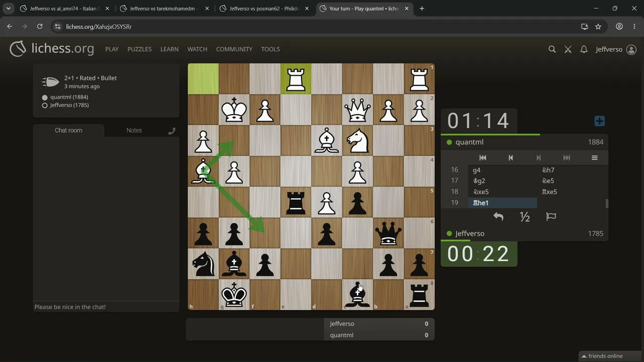The width and height of the screenshot is (644, 362).
Task: Select the black pawn on f7
Action: coord(265,264)
